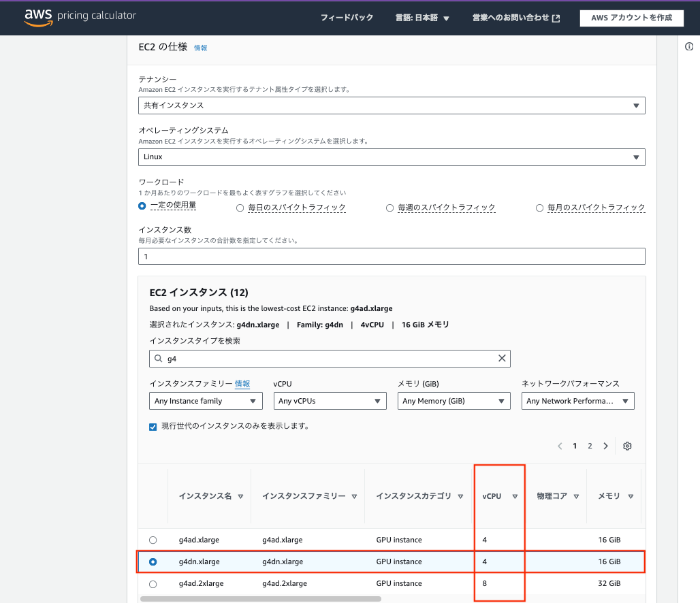Viewport: 700px width, 603px height.
Task: Clear the instance type search with X
Action: [x=502, y=358]
